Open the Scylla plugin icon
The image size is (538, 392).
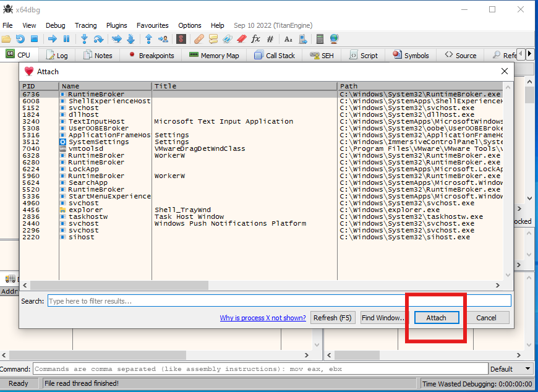point(181,39)
